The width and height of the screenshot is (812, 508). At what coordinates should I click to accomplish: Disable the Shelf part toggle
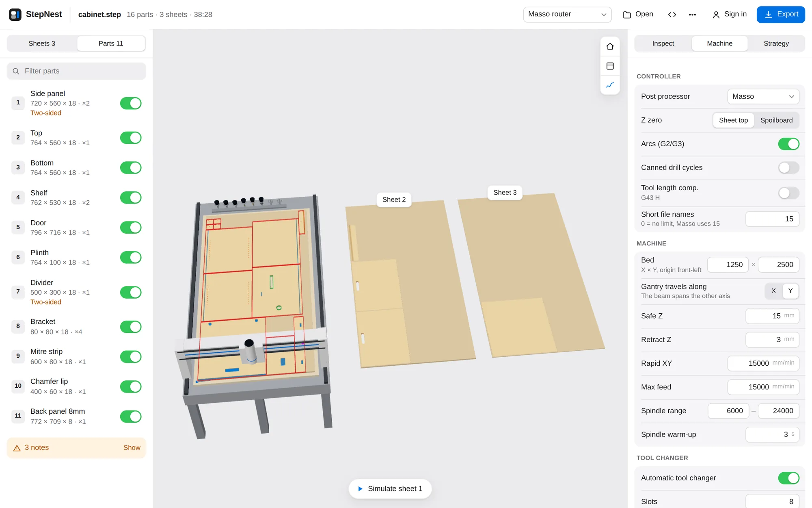[x=131, y=198]
